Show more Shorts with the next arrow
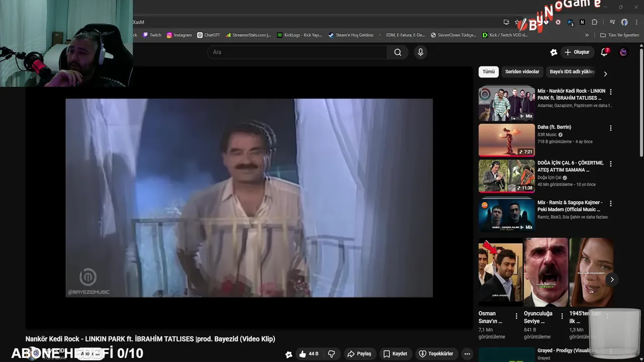The image size is (644, 362). tap(612, 280)
